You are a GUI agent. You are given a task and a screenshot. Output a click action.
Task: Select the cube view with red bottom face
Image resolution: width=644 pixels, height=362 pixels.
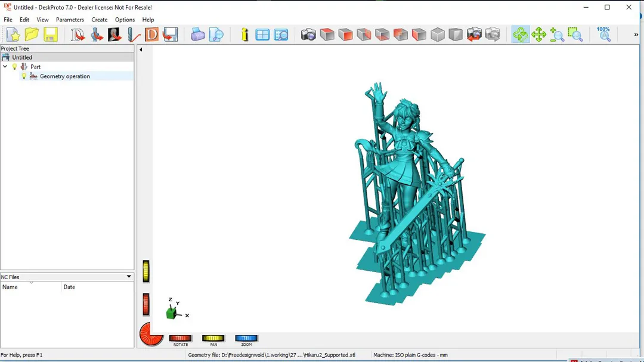[382, 35]
